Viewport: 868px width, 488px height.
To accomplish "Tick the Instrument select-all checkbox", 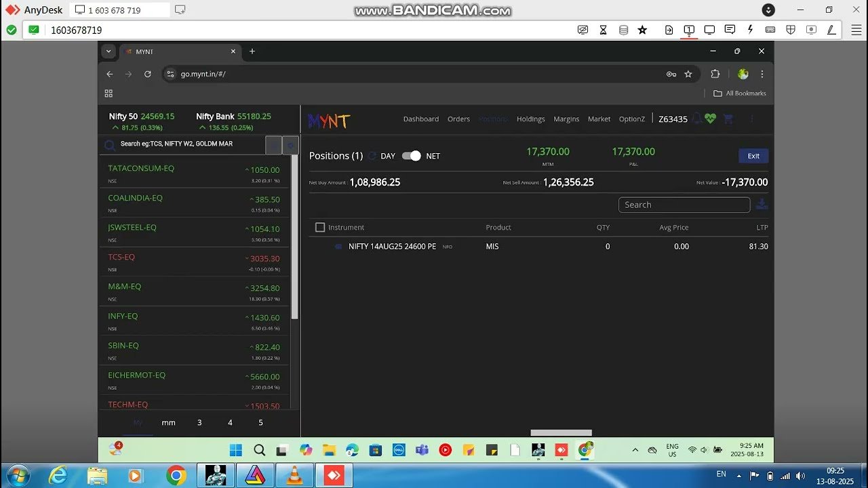I will (320, 227).
